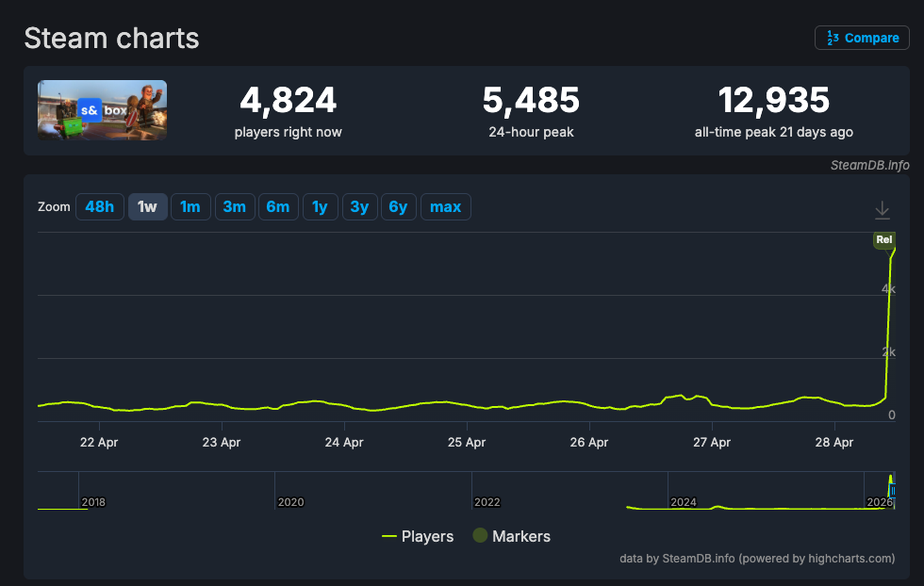Image resolution: width=924 pixels, height=586 pixels.
Task: Switch zoom to 1m
Action: coord(190,206)
